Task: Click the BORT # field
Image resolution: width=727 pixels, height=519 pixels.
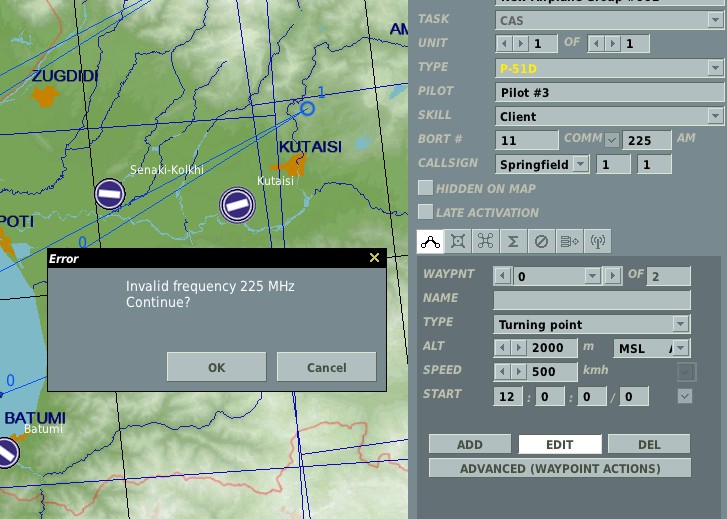Action: click(x=527, y=140)
